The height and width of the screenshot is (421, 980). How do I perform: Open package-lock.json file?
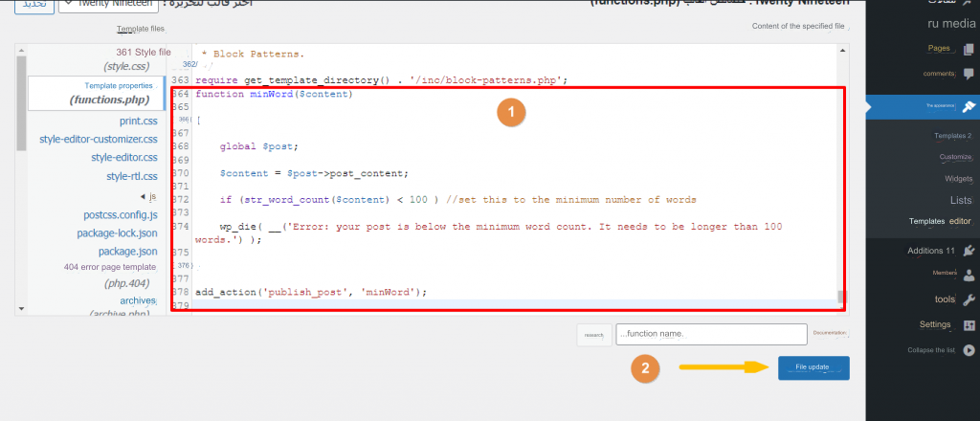click(117, 233)
